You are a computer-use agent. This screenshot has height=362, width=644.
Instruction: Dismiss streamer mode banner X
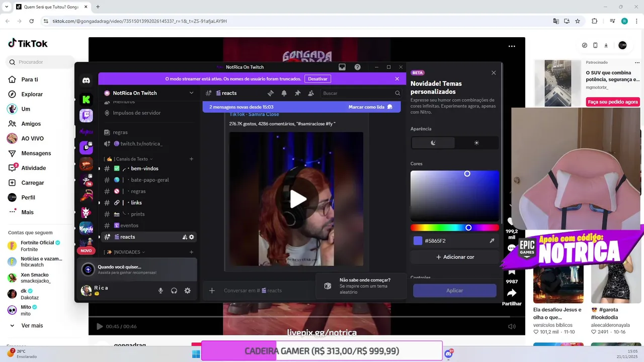[397, 79]
